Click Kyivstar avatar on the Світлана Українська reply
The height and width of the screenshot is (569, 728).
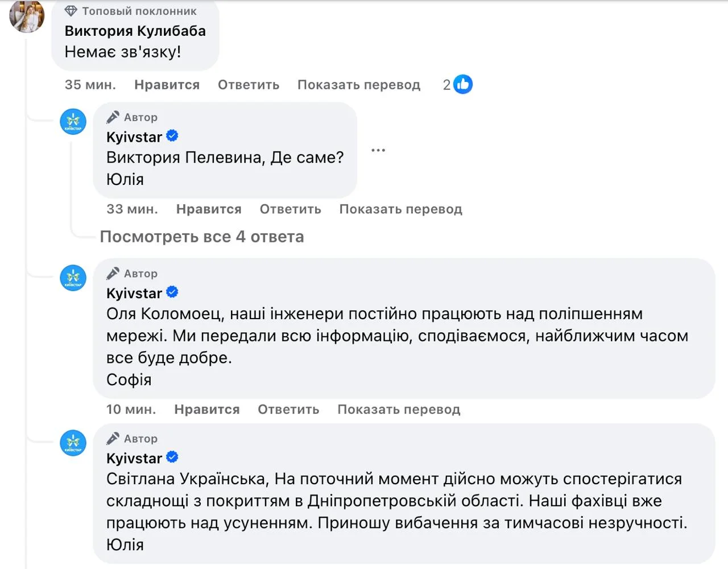73,443
